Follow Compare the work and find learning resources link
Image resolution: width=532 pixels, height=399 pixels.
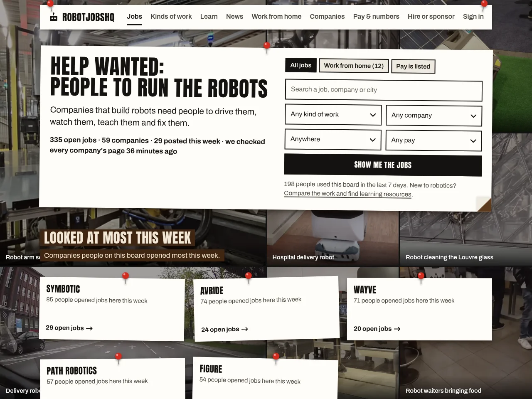click(348, 194)
